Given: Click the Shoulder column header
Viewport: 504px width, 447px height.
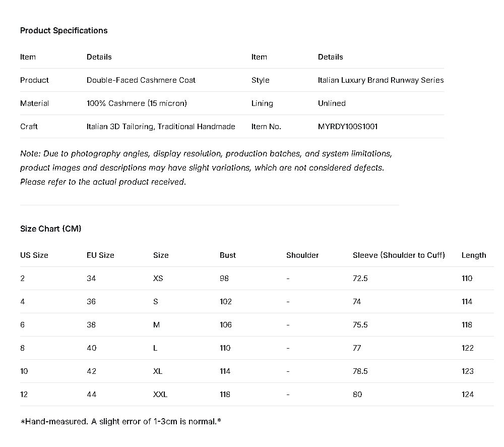Looking at the screenshot, I should pos(302,255).
